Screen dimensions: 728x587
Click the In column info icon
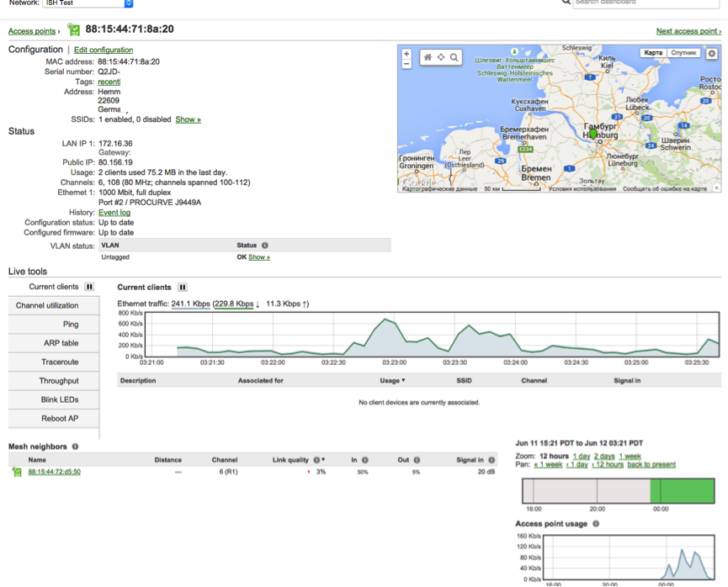(x=365, y=460)
